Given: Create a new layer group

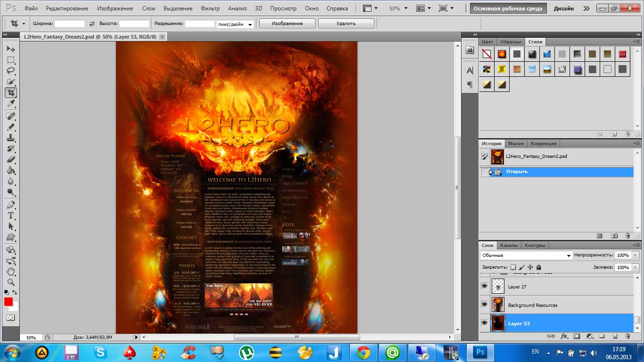Looking at the screenshot, I should tap(602, 336).
